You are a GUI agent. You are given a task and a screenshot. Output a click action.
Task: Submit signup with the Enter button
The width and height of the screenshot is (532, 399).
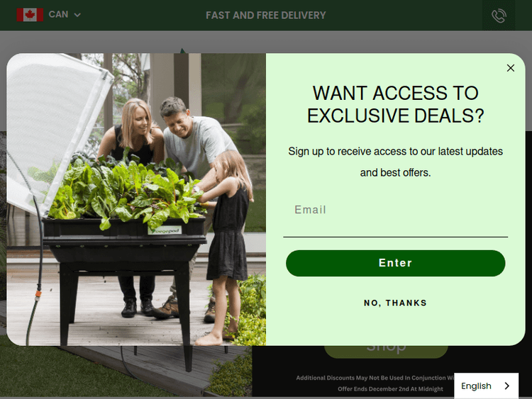[395, 263]
